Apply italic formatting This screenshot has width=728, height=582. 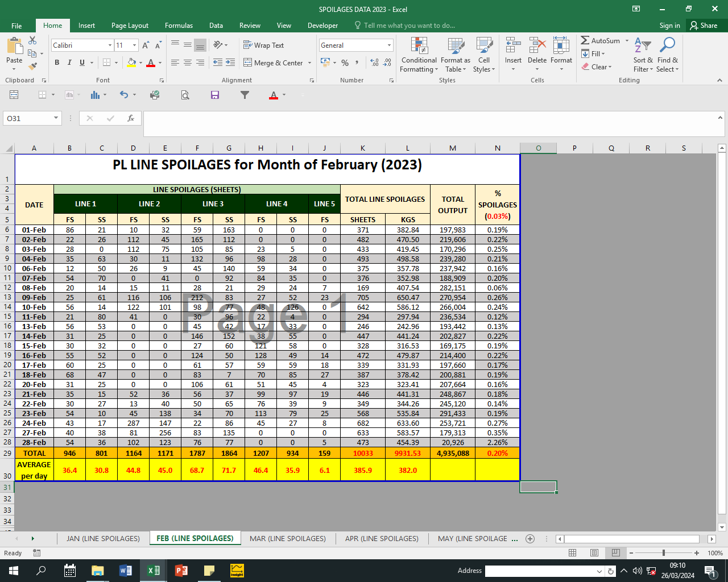point(69,63)
